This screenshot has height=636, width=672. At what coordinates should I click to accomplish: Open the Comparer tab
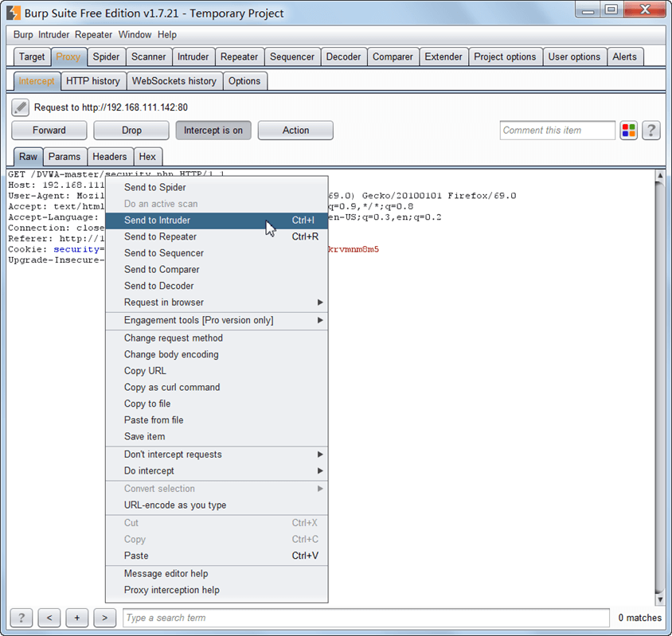[393, 57]
